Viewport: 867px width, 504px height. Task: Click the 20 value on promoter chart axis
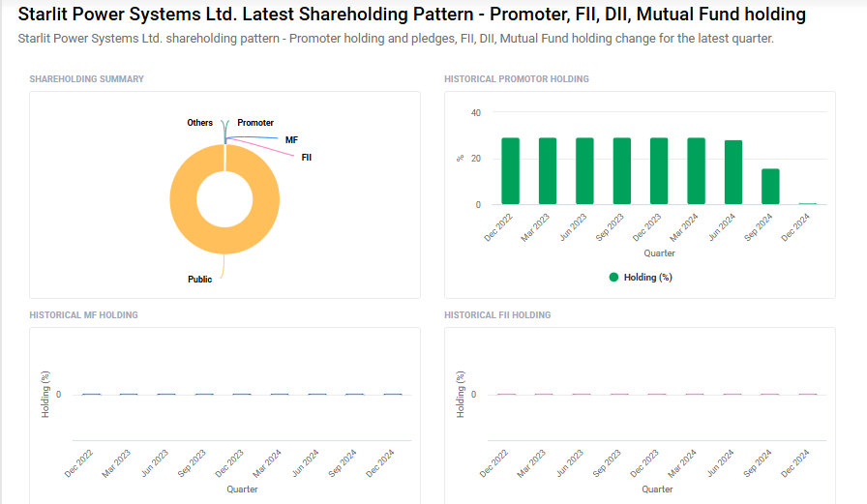tap(475, 159)
